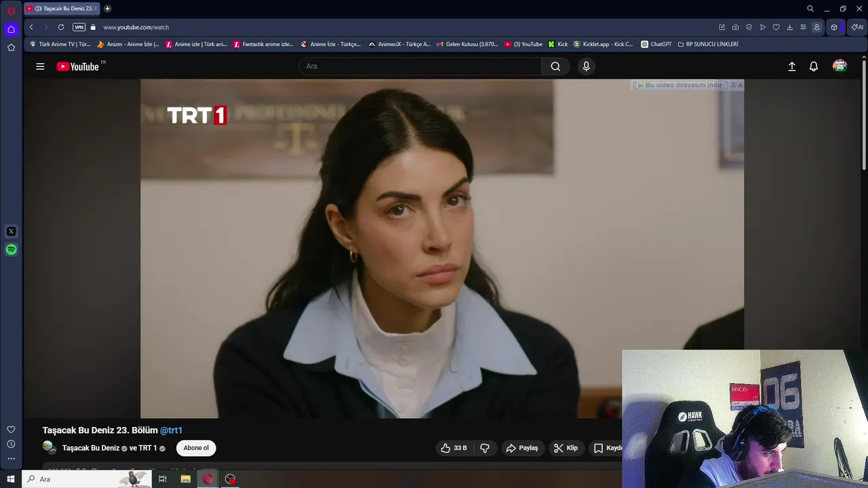Open the Spotify sidebar panel
This screenshot has height=488, width=868.
(x=11, y=249)
